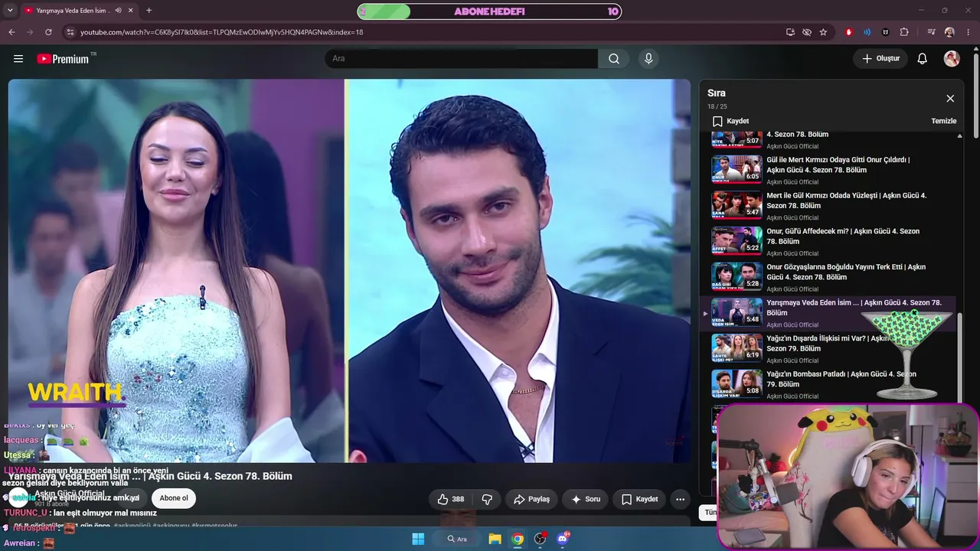This screenshot has width=980, height=551.
Task: Click the video title below the player
Action: pos(150,476)
